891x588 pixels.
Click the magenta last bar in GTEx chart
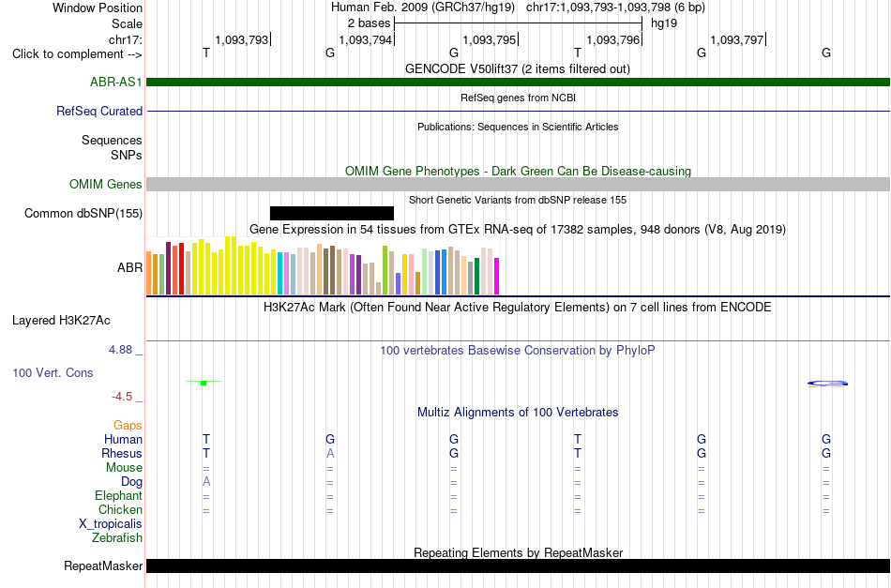(497, 276)
